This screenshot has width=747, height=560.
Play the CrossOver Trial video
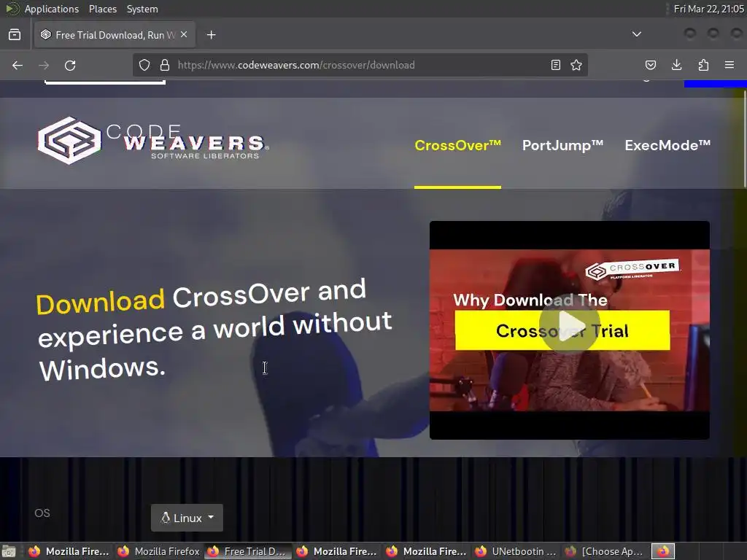[569, 324]
